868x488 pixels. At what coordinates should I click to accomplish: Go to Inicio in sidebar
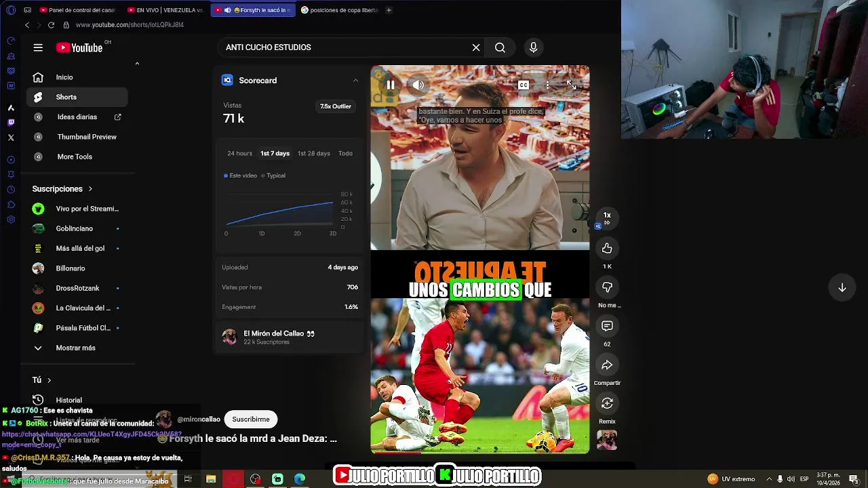[77, 77]
